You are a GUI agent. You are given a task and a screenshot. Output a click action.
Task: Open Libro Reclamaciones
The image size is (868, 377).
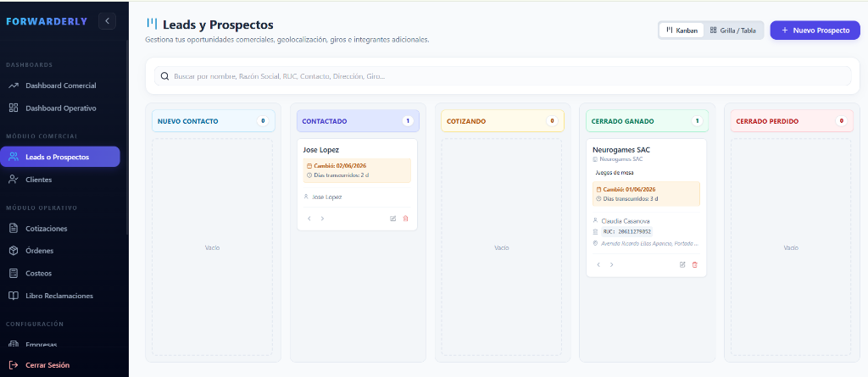coord(60,296)
